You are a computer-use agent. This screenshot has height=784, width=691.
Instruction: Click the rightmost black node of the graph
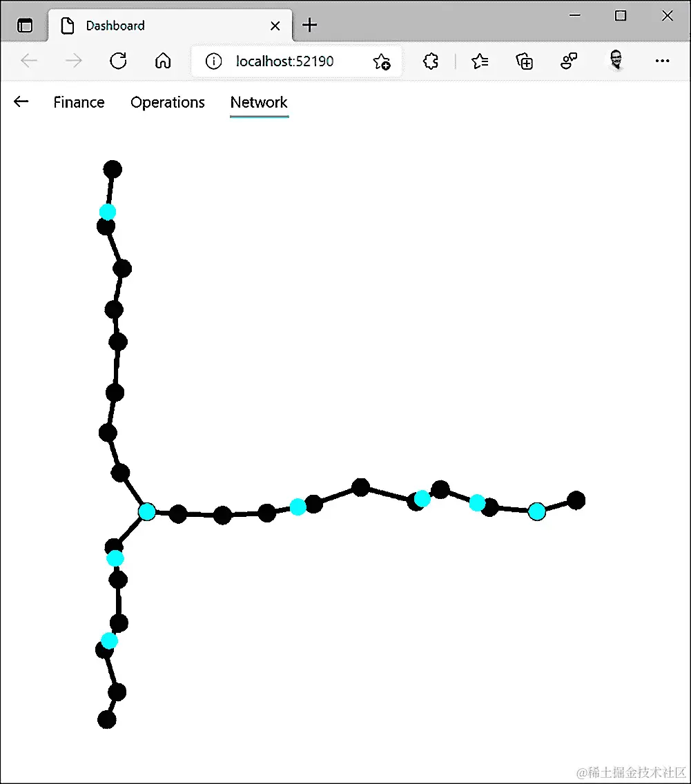pyautogui.click(x=576, y=500)
